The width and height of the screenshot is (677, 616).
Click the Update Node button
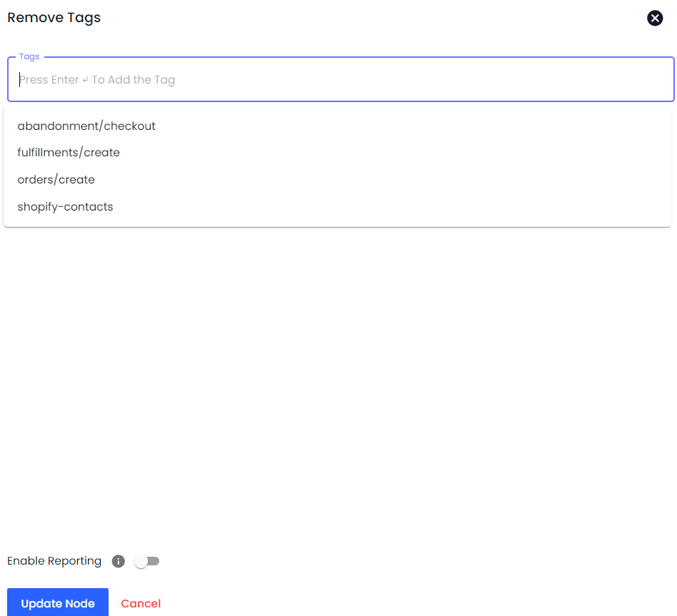(58, 603)
